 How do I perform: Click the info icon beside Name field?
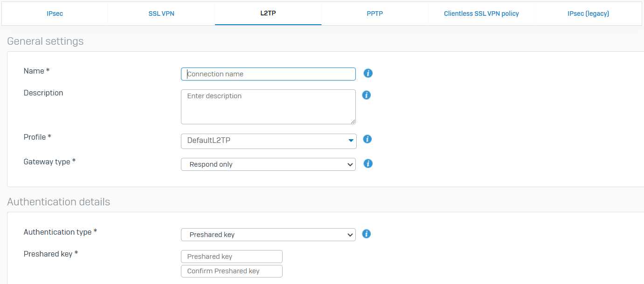click(368, 74)
